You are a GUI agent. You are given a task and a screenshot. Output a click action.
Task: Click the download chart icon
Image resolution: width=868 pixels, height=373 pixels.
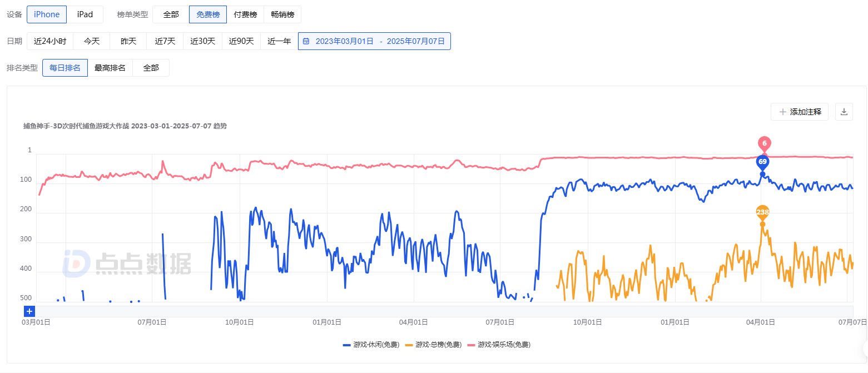844,112
